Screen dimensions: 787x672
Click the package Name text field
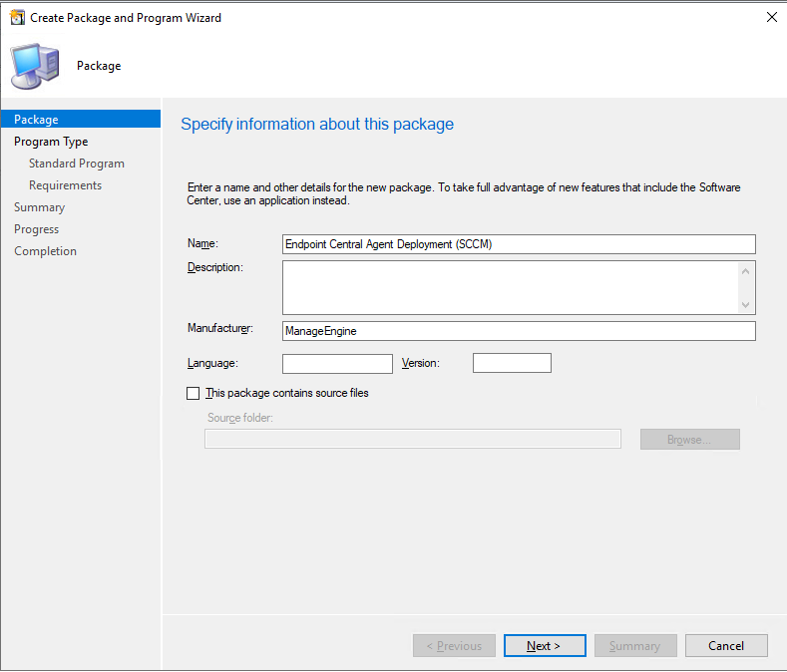coord(519,244)
